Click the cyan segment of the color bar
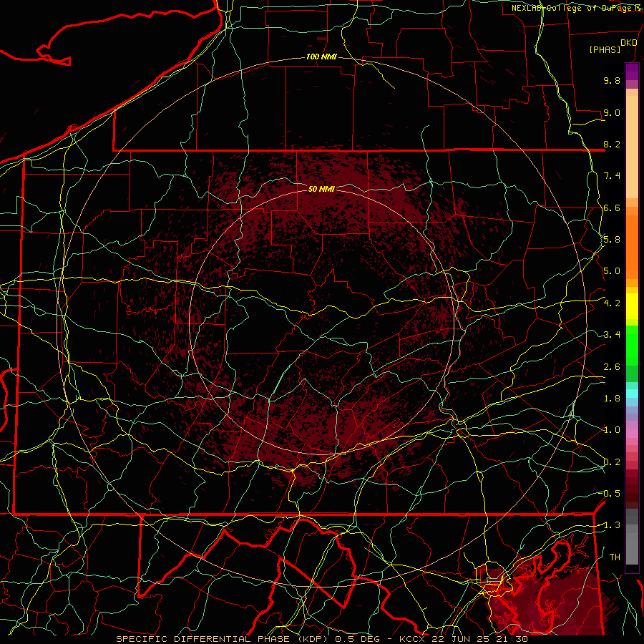 tap(632, 394)
